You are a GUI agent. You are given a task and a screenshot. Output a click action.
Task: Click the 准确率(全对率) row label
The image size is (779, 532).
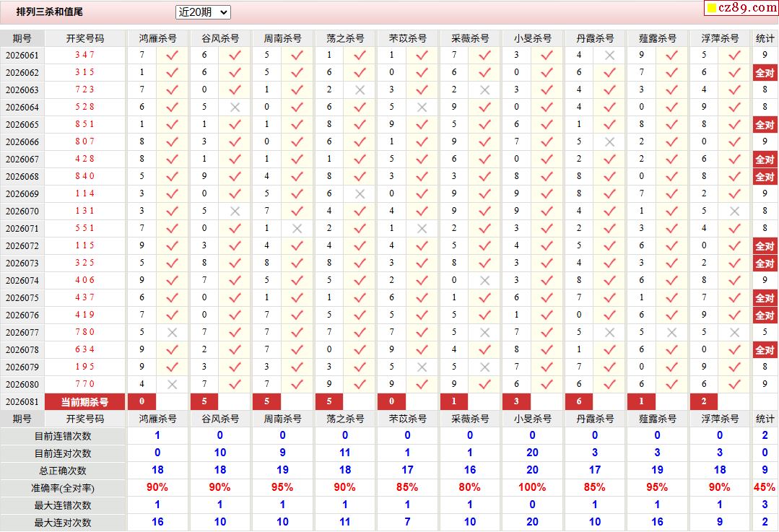63,488
